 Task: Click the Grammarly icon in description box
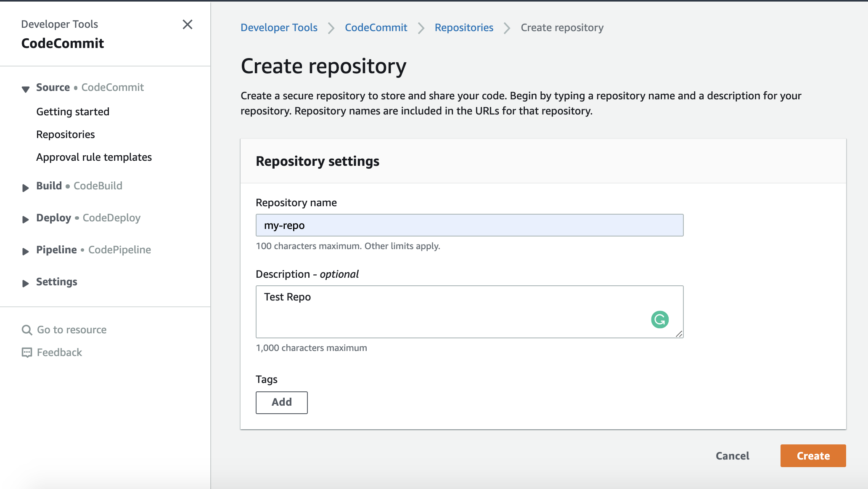(659, 319)
